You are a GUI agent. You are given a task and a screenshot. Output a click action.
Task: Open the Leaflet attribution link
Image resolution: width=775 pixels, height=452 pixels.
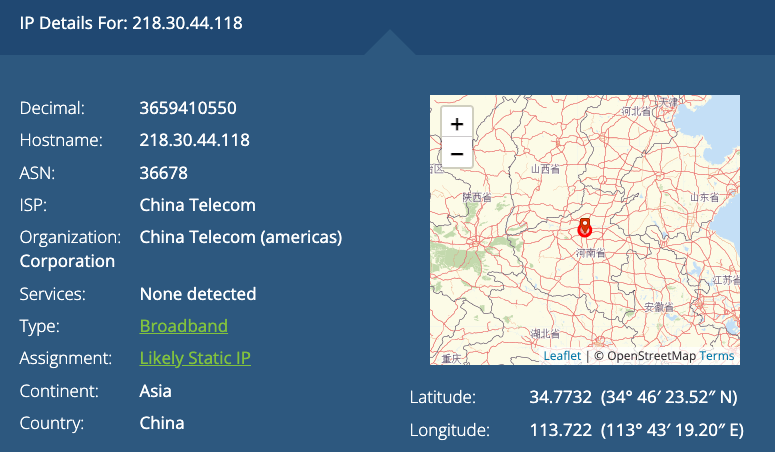[562, 355]
